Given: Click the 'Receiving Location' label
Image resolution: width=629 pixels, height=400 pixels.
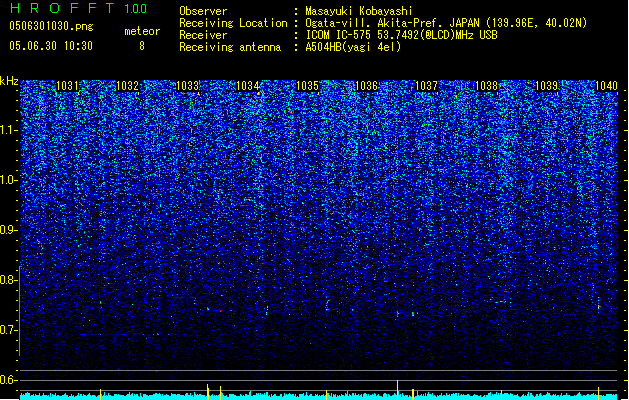Looking at the screenshot, I should (x=233, y=23).
